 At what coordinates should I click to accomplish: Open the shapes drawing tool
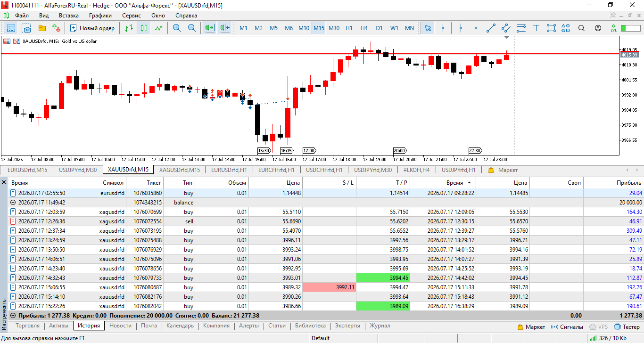551,28
